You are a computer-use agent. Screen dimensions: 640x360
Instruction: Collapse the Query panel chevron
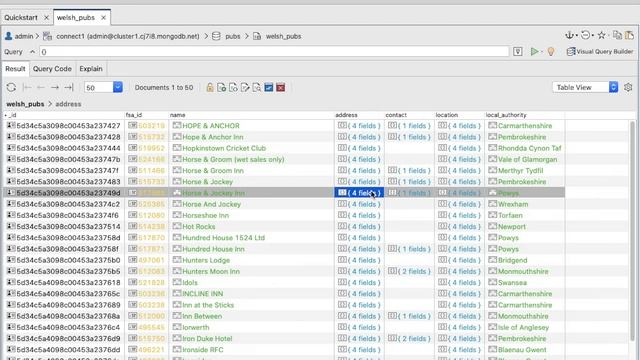(x=32, y=52)
